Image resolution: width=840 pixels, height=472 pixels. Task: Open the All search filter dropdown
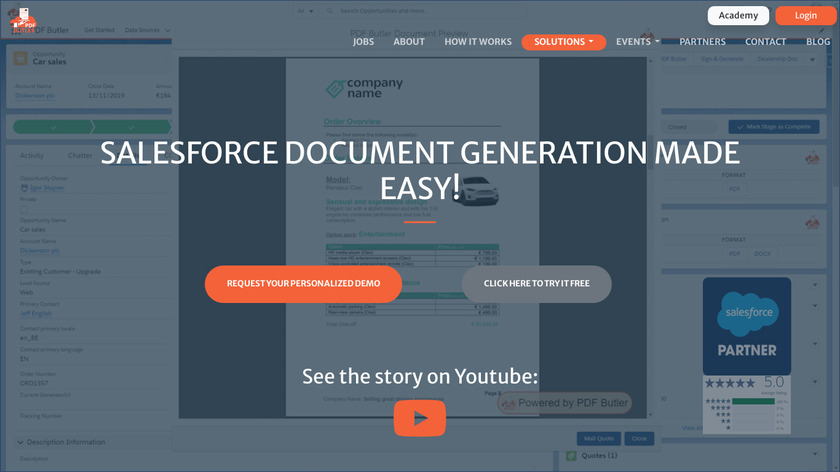(x=305, y=11)
